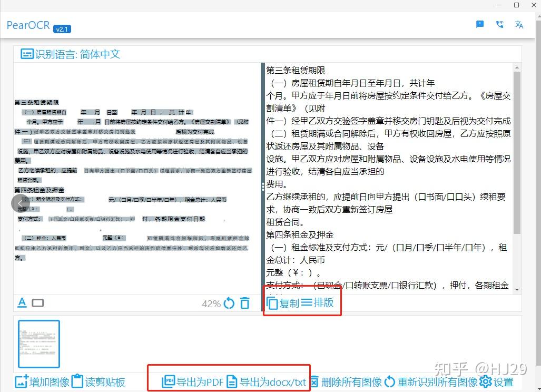Click the 42% zoom level control

[x=211, y=303]
